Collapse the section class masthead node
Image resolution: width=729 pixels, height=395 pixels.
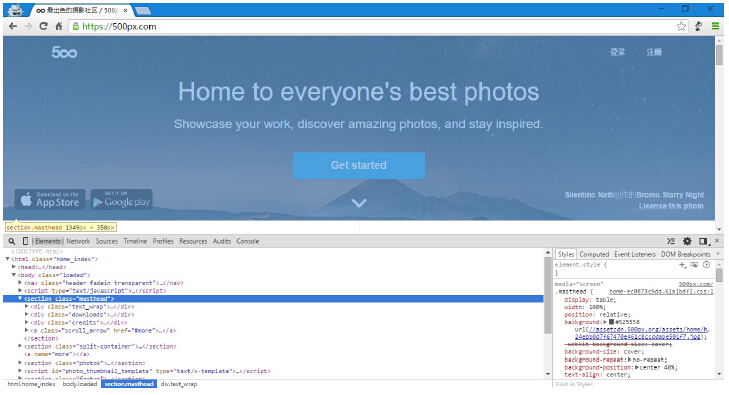pyautogui.click(x=20, y=299)
